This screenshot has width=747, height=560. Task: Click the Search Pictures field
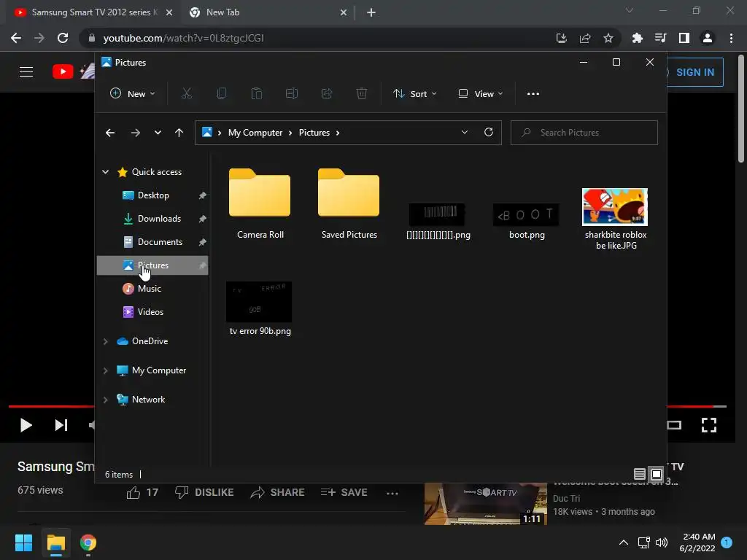[x=584, y=133]
